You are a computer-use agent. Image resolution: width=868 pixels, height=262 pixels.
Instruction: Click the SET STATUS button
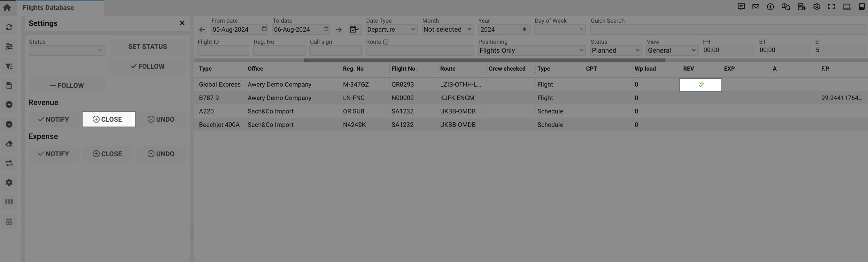coord(147,47)
